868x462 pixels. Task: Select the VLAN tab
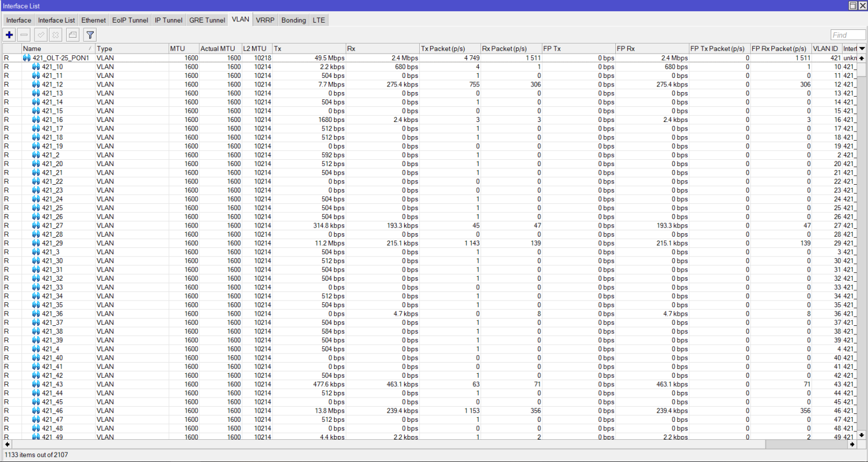(x=240, y=19)
